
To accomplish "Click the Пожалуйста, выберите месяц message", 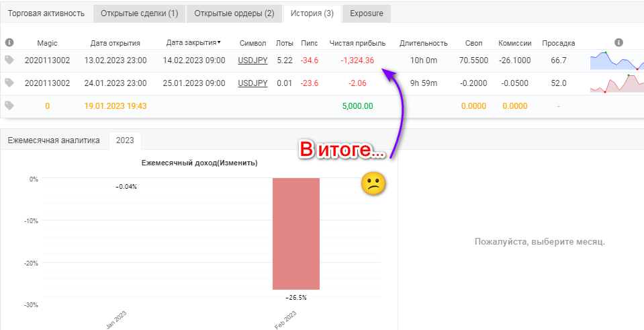I will [540, 242].
